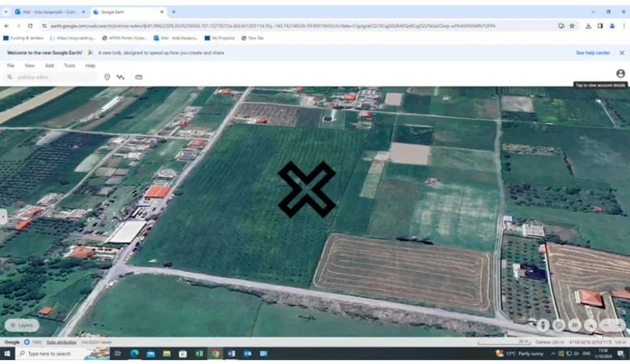Toggle the Chrome side panel
This screenshot has height=364, width=630.
click(x=600, y=26)
